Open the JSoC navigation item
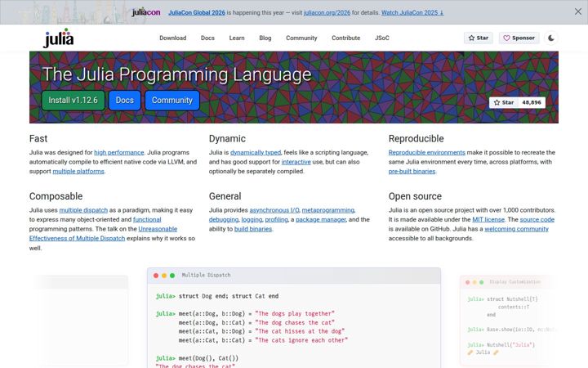This screenshot has height=368, width=588. click(381, 38)
